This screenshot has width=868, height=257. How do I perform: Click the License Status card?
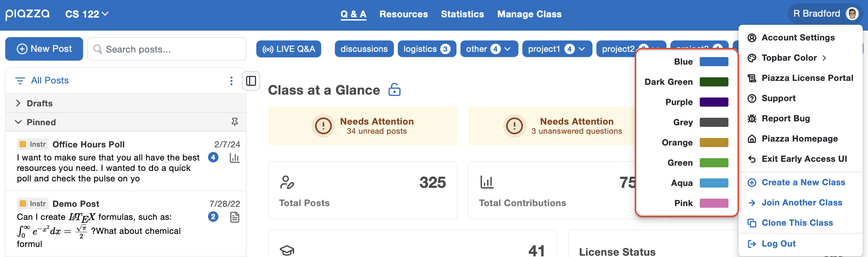[653, 244]
